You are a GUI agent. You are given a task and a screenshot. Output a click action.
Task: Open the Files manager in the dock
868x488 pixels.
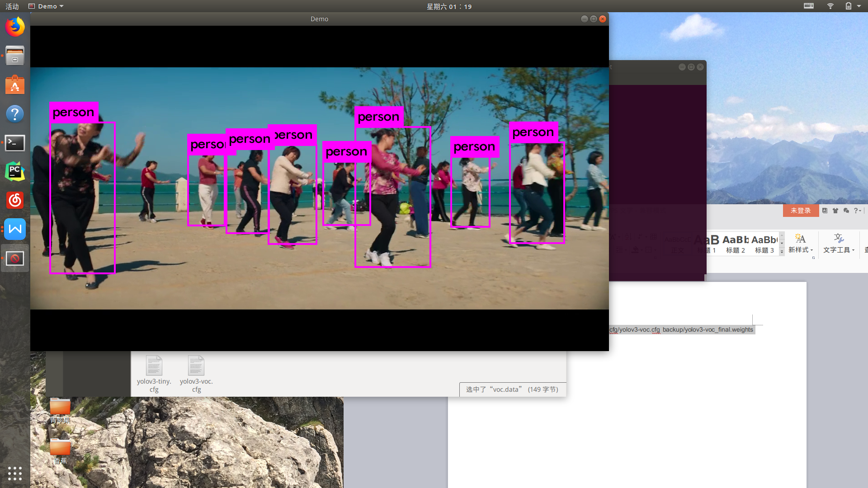click(x=15, y=56)
